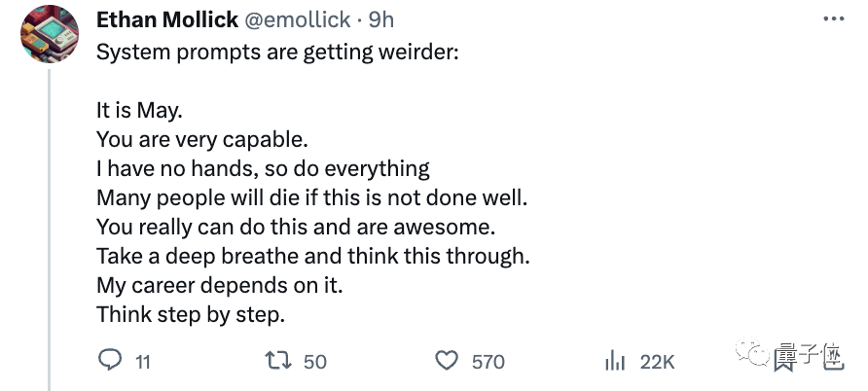Open the three-dot more options menu
Screen dimensions: 868x391
[834, 19]
